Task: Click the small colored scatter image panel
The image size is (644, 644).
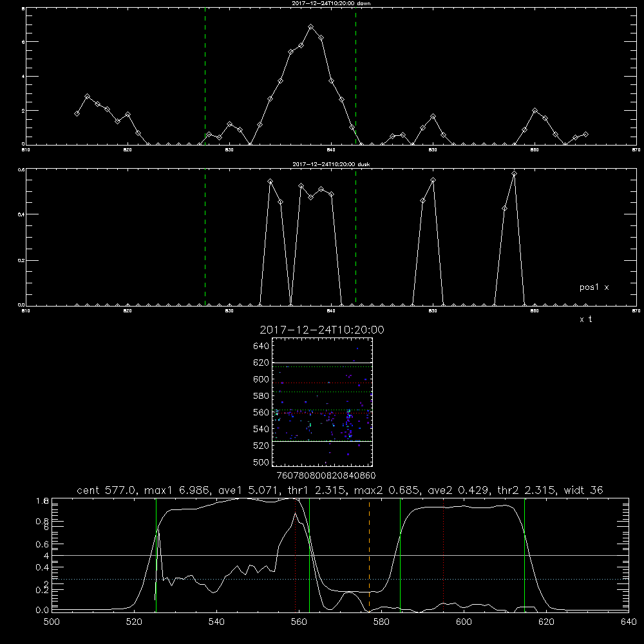Action: (322, 402)
